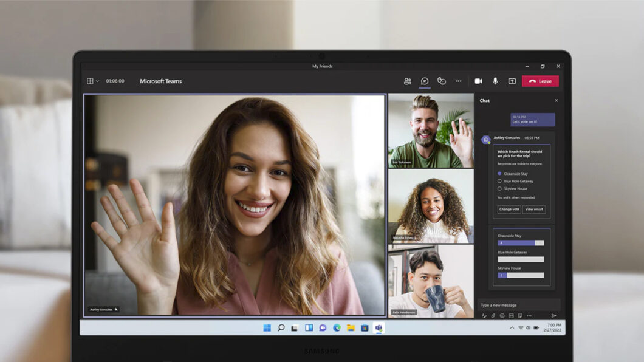The width and height of the screenshot is (644, 362).
Task: Open the sticker icon
Action: point(520,316)
